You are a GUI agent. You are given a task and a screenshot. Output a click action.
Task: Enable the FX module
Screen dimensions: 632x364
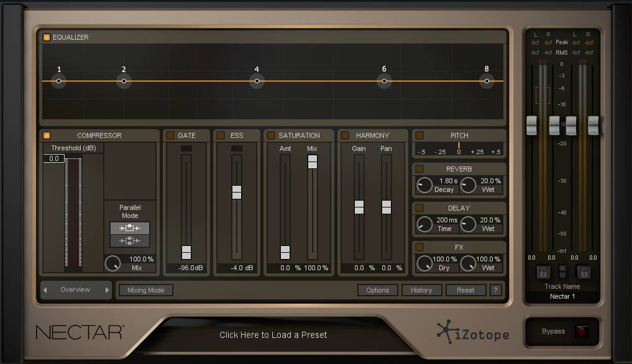pos(419,247)
